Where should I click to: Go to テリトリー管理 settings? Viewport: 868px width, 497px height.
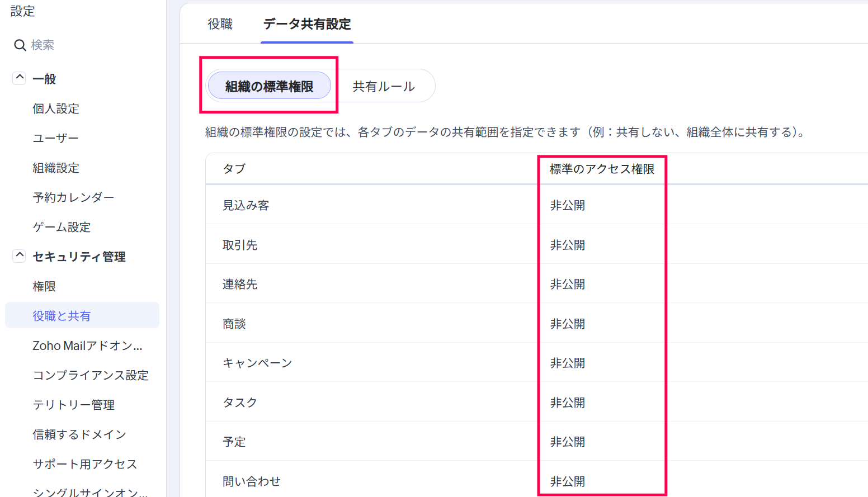coord(73,405)
